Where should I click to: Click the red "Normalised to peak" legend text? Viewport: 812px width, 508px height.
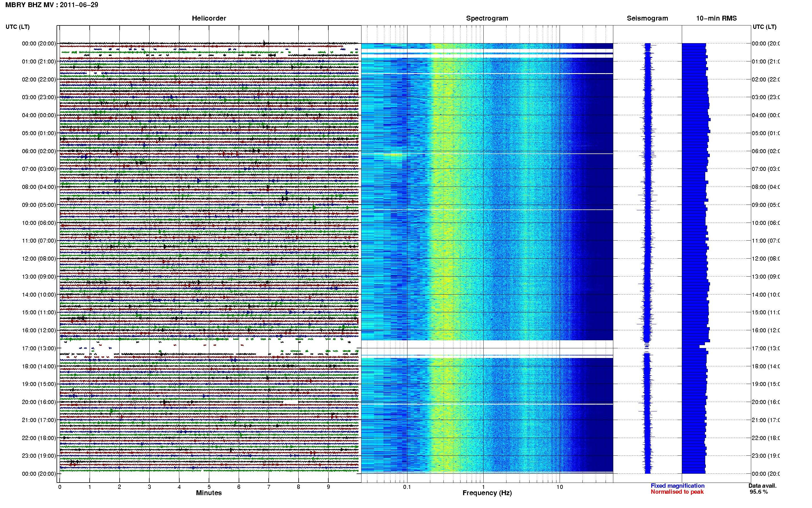point(677,492)
